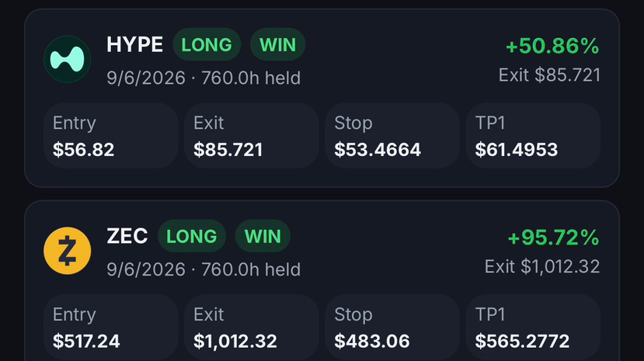The image size is (644, 361).
Task: Click the +95.72% ZEC profit figure
Action: 554,237
